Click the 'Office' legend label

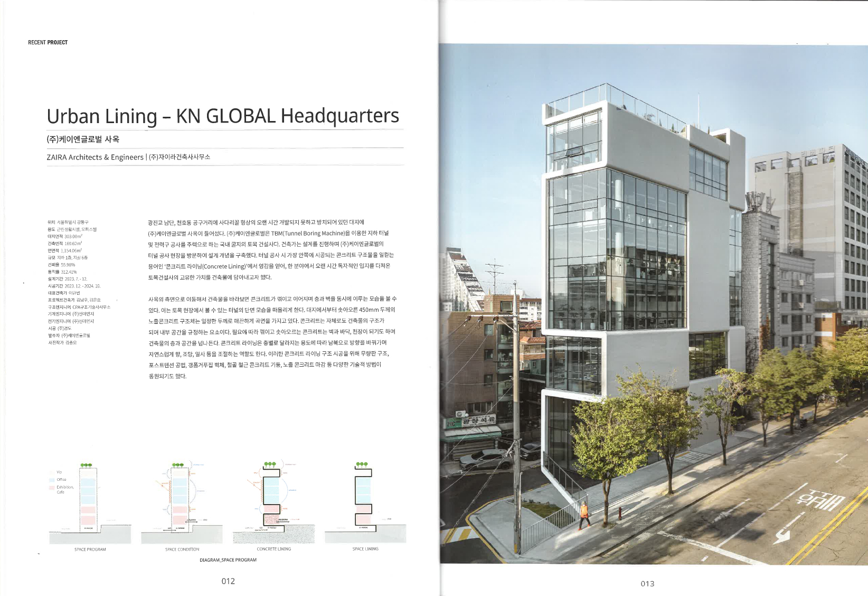(x=61, y=480)
